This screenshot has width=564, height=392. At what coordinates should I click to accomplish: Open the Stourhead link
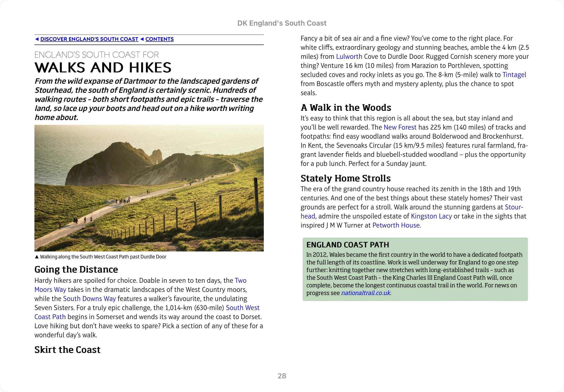click(514, 207)
